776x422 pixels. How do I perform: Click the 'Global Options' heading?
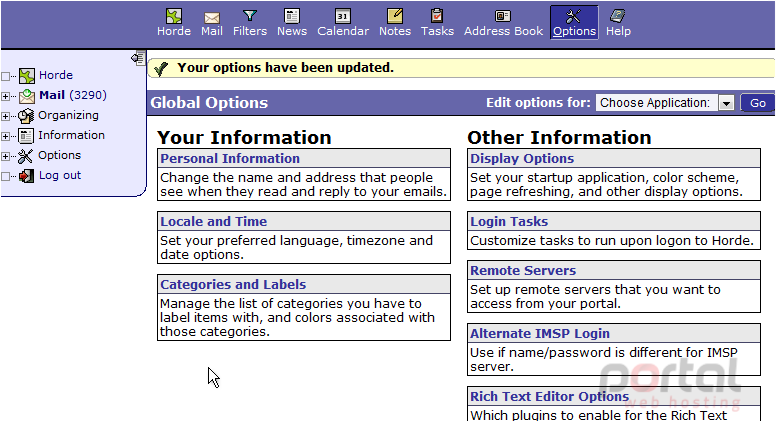pyautogui.click(x=209, y=102)
